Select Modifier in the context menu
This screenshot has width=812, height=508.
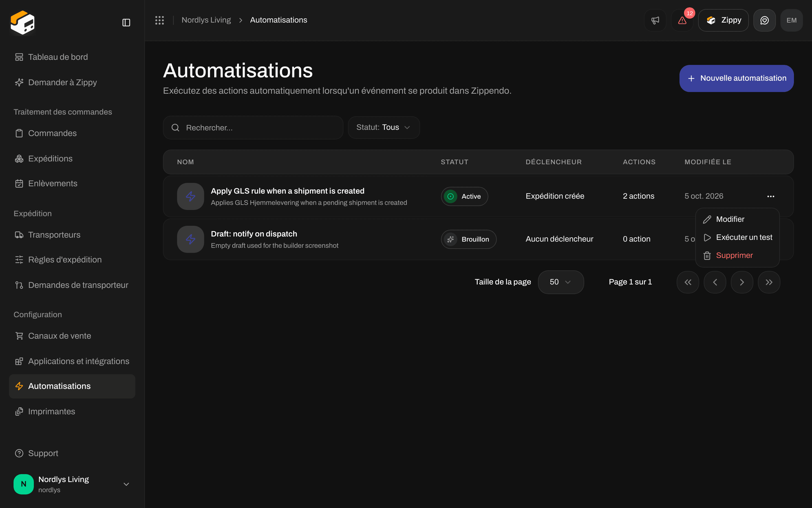click(x=737, y=219)
